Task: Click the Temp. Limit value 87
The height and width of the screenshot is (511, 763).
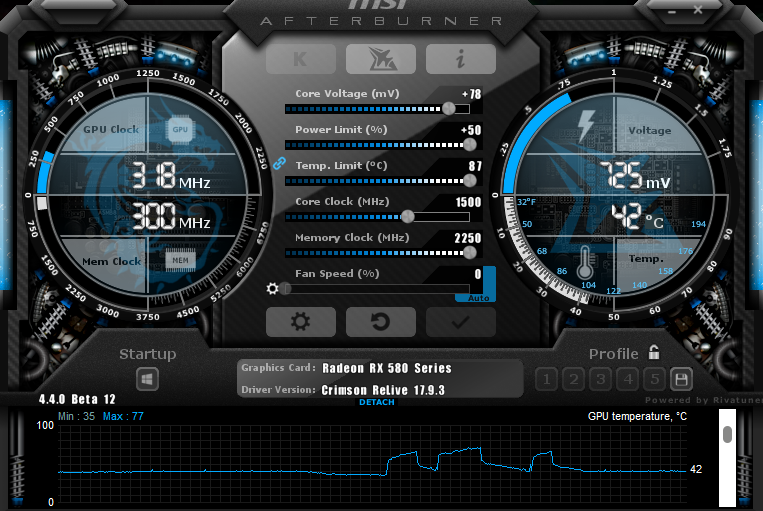Action: (475, 166)
